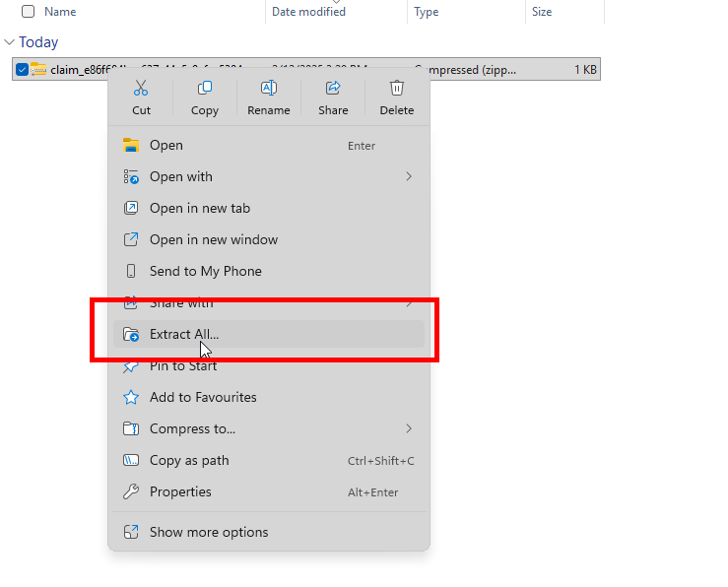Click the Copy icon in context menu
The width and height of the screenshot is (728, 587).
pyautogui.click(x=204, y=90)
